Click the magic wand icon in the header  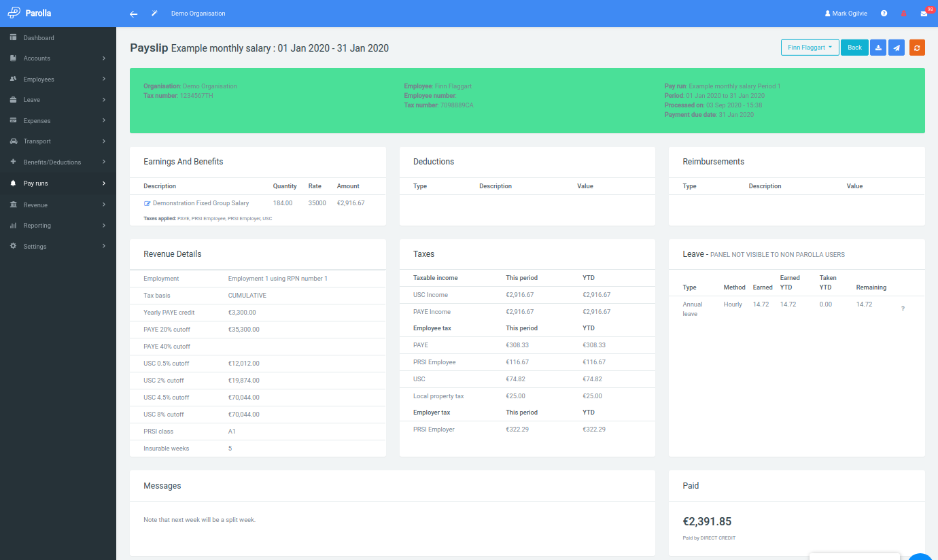154,14
